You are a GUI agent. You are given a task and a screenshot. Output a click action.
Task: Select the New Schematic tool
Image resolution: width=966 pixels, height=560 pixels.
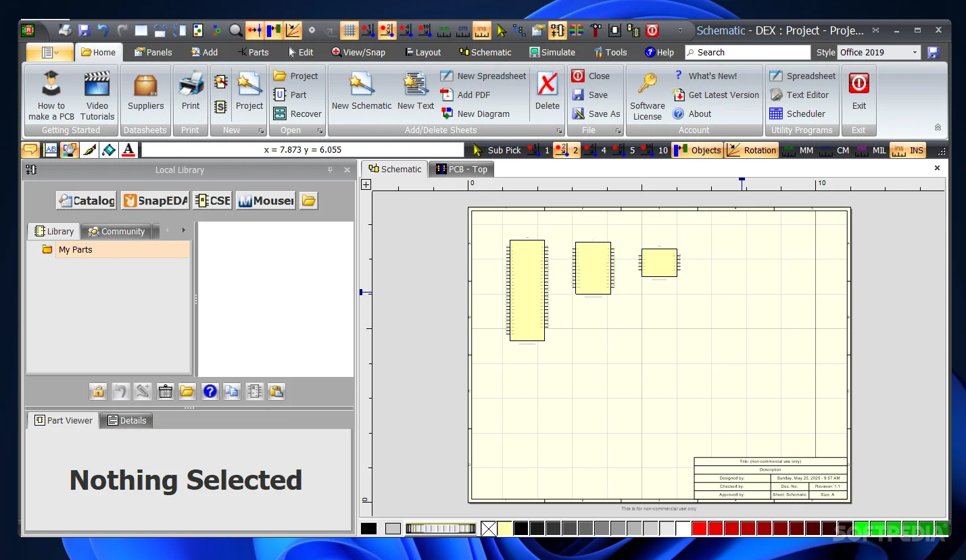coord(360,93)
